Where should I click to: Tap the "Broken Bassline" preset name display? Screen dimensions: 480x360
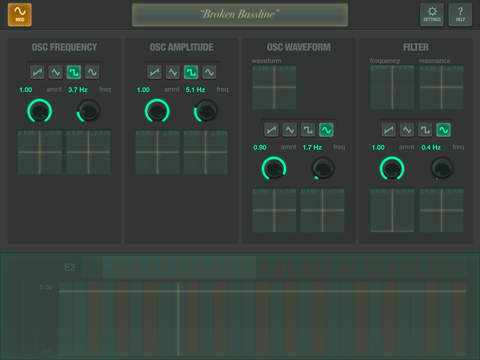pyautogui.click(x=240, y=15)
